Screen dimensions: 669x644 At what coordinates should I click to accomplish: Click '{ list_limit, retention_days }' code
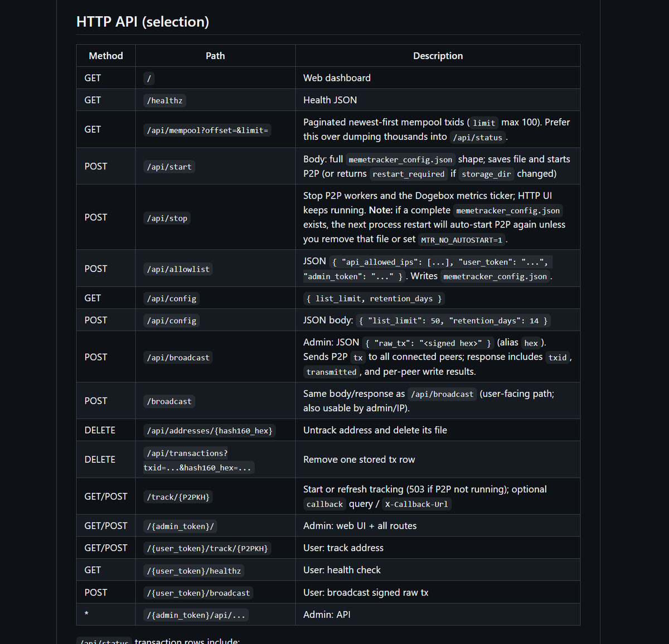[374, 298]
